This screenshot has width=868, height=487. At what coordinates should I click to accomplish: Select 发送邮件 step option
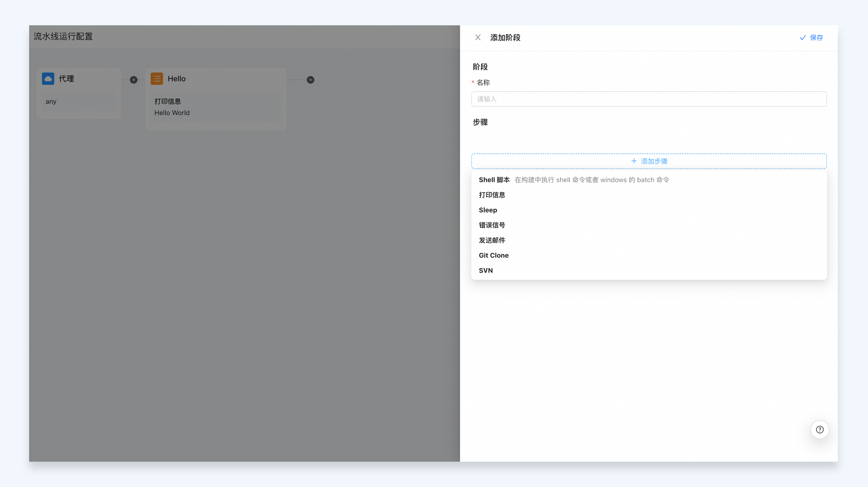click(649, 240)
